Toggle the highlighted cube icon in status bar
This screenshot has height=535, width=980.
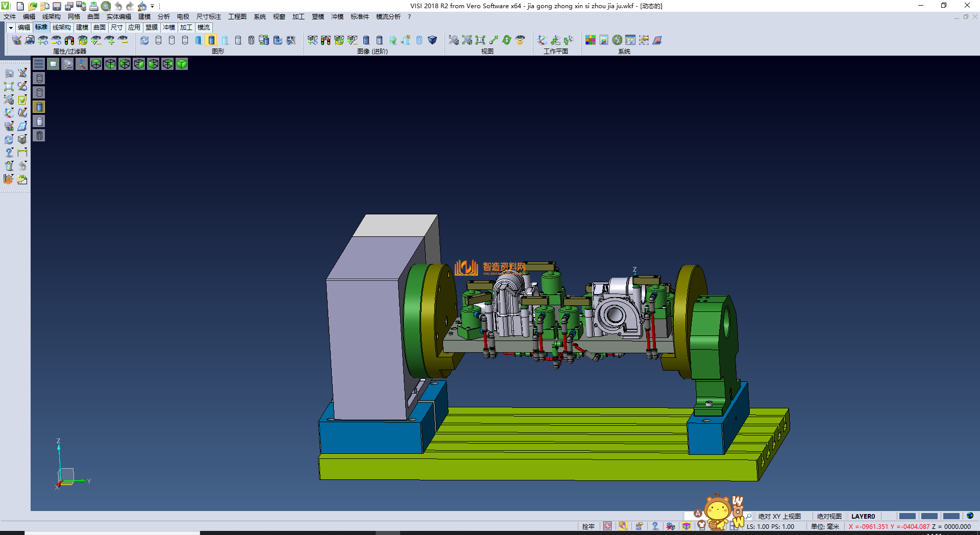pyautogui.click(x=687, y=526)
